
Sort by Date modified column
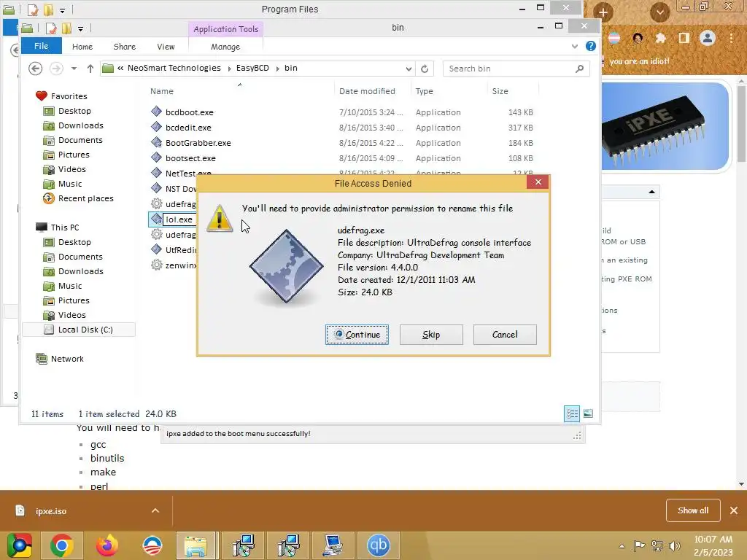(x=367, y=91)
